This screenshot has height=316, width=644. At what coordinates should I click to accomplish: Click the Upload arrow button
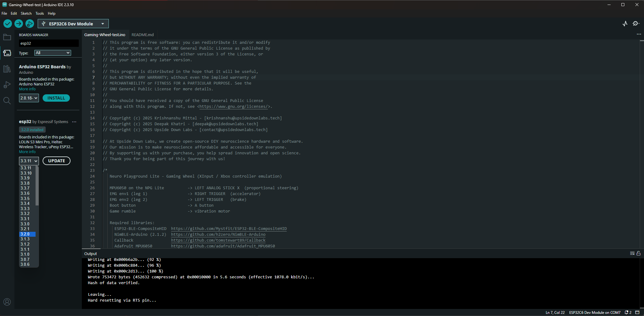pyautogui.click(x=19, y=24)
